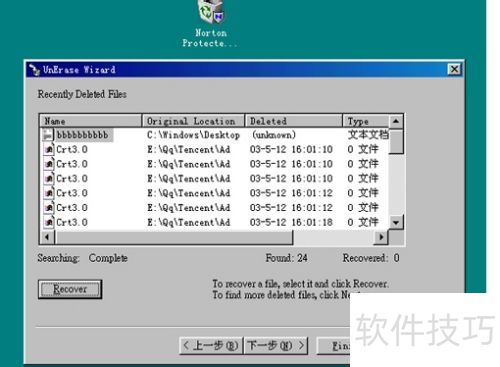This screenshot has width=500, height=367.
Task: Click the left arrow of the horizontal scrollbar
Action: (x=47, y=237)
